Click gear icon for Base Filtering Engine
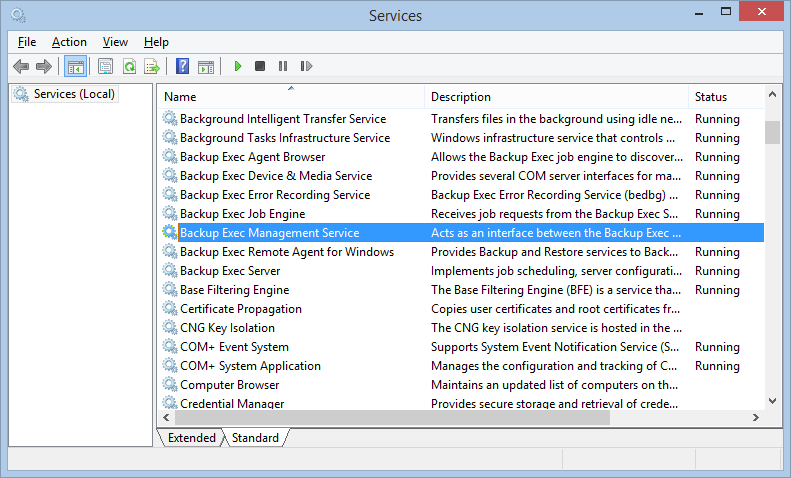 click(170, 289)
